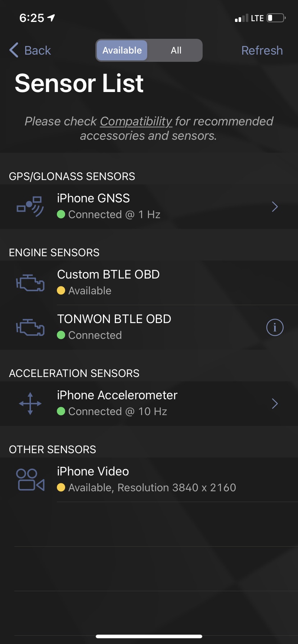
Task: Go Back to the previous screen
Action: point(30,50)
